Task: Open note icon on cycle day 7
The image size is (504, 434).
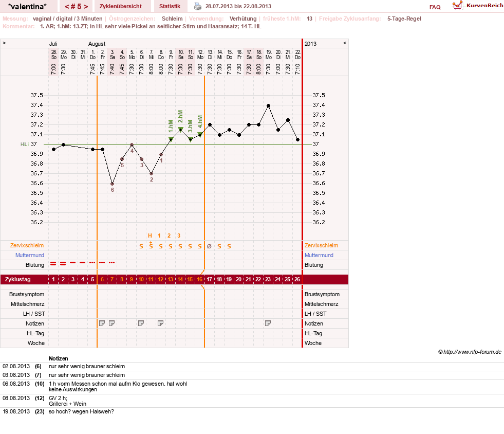Action: click(111, 323)
